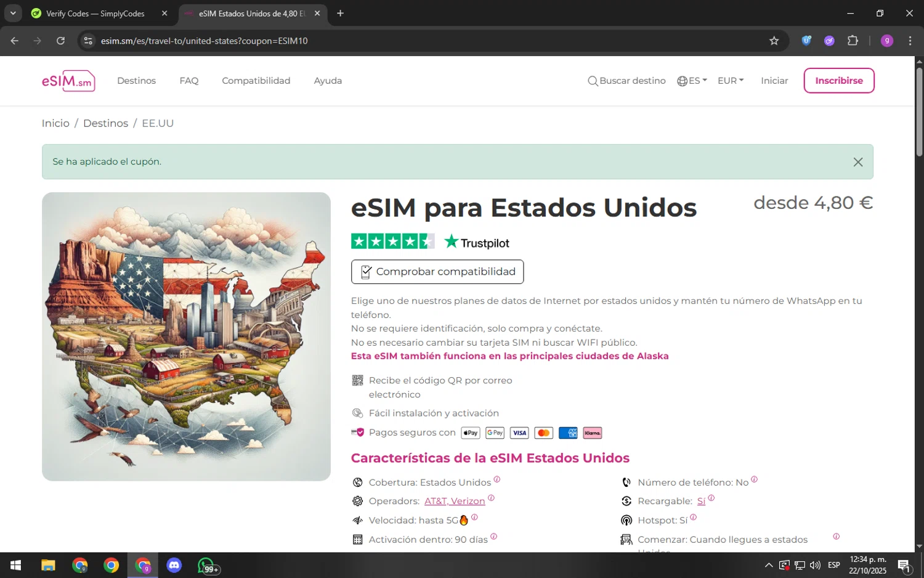The image size is (924, 578).
Task: Click the Klarna payment icon
Action: click(593, 433)
